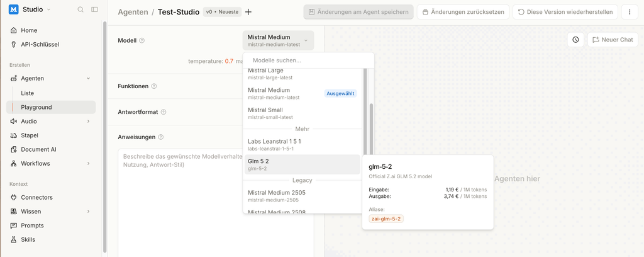This screenshot has width=644, height=257.
Task: Choose legacy Mistral Medium 2505 model
Action: click(x=303, y=196)
